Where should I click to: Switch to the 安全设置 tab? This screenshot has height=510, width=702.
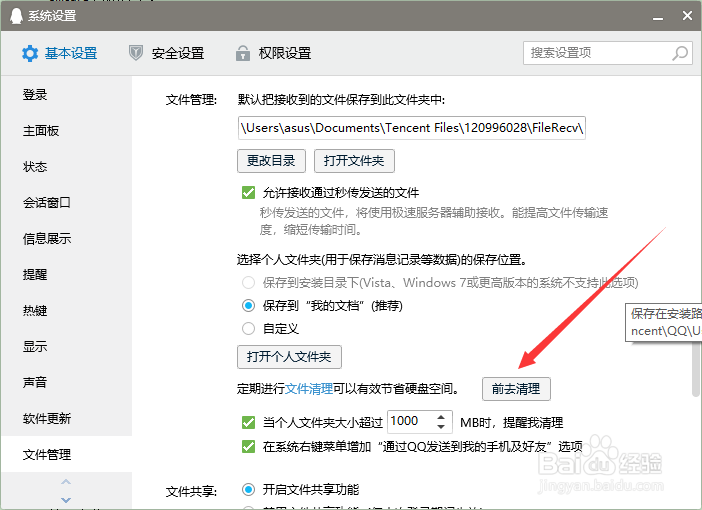pos(167,53)
